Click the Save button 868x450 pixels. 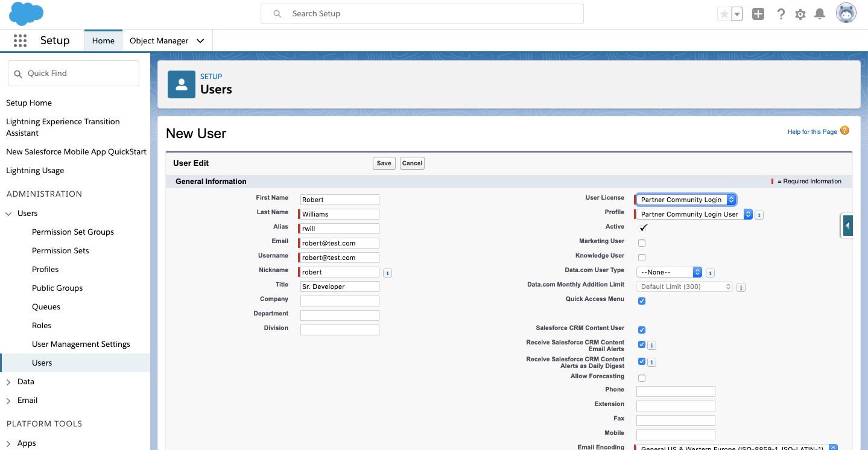point(384,163)
